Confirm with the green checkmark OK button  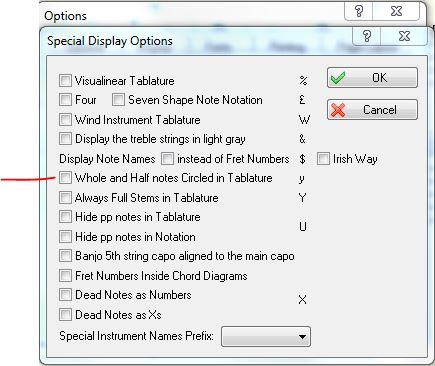coord(372,78)
